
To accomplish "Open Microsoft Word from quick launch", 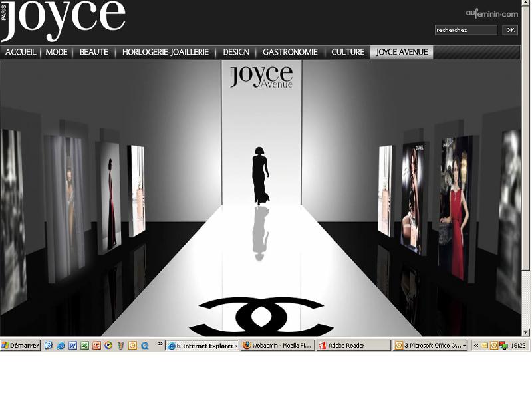I will pos(72,346).
